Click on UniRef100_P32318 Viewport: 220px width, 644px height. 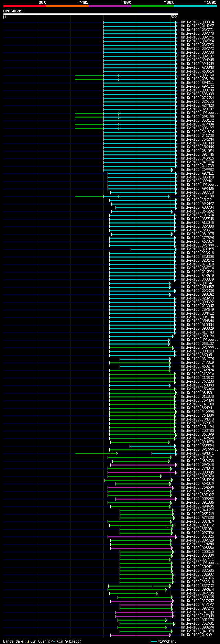197,582
